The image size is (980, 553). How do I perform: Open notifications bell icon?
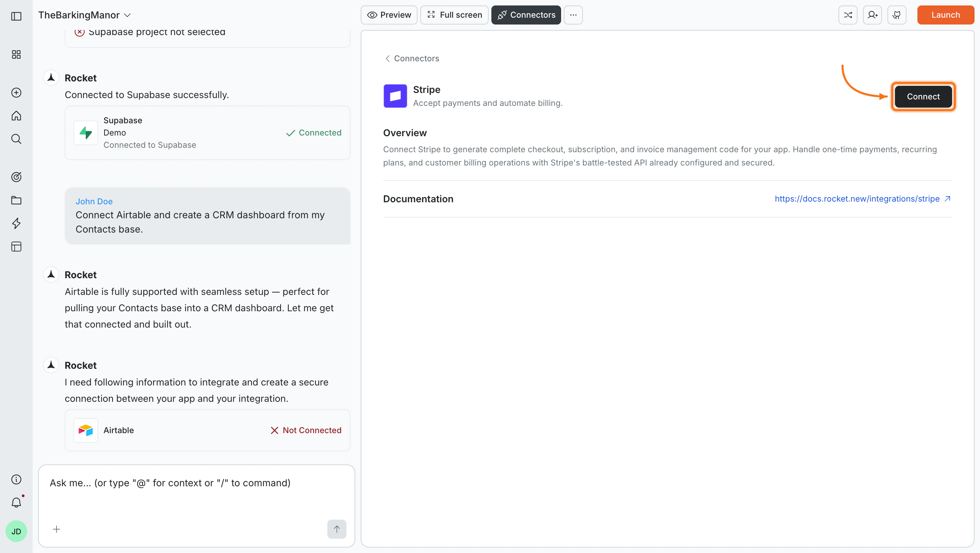[x=16, y=502]
